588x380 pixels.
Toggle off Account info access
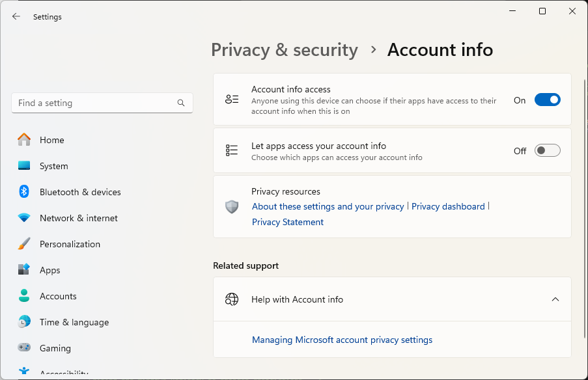547,100
